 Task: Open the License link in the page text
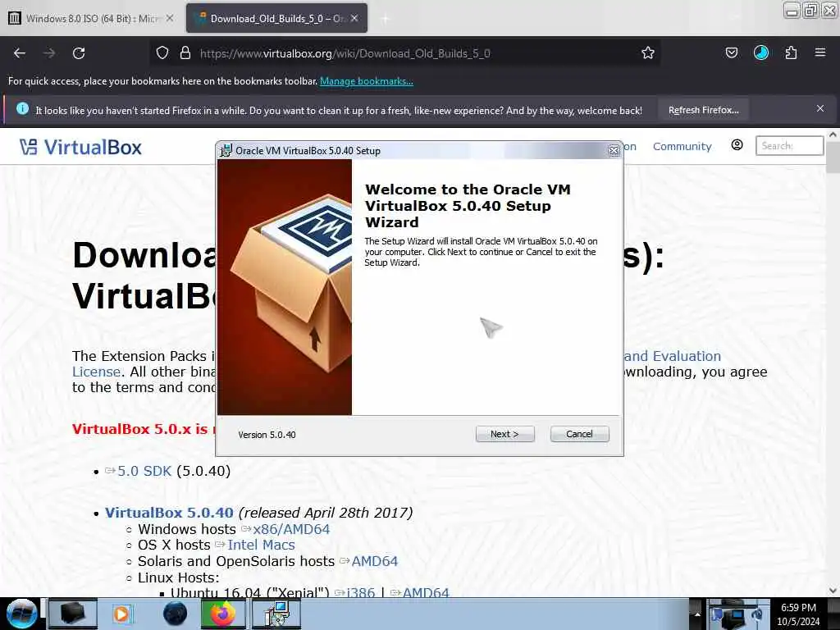[x=97, y=372]
